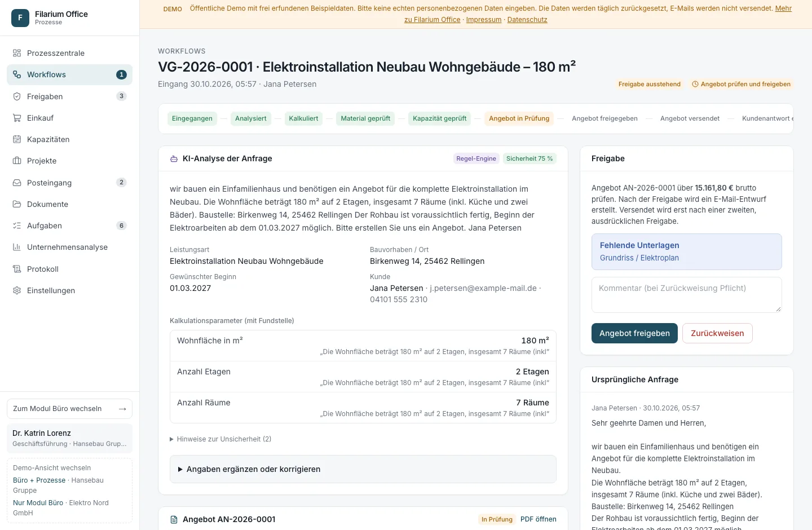
Task: Click Zum Modul Büro wechseln button
Action: point(69,409)
